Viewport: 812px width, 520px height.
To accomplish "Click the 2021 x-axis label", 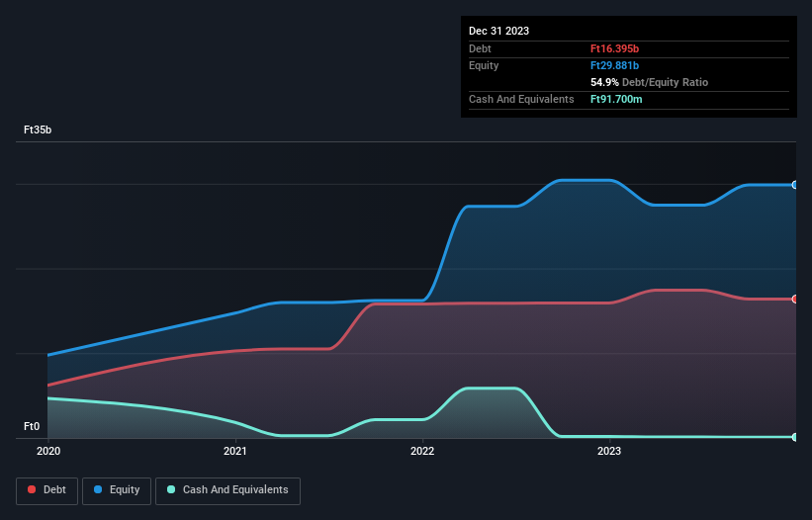I will pyautogui.click(x=235, y=451).
